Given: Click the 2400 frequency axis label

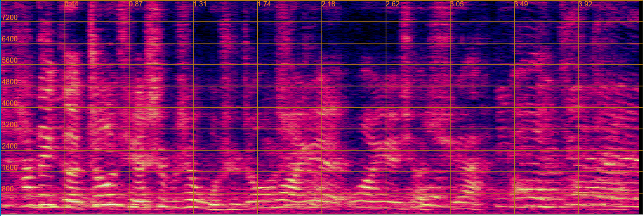Looking at the screenshot, I should pos(10,146).
